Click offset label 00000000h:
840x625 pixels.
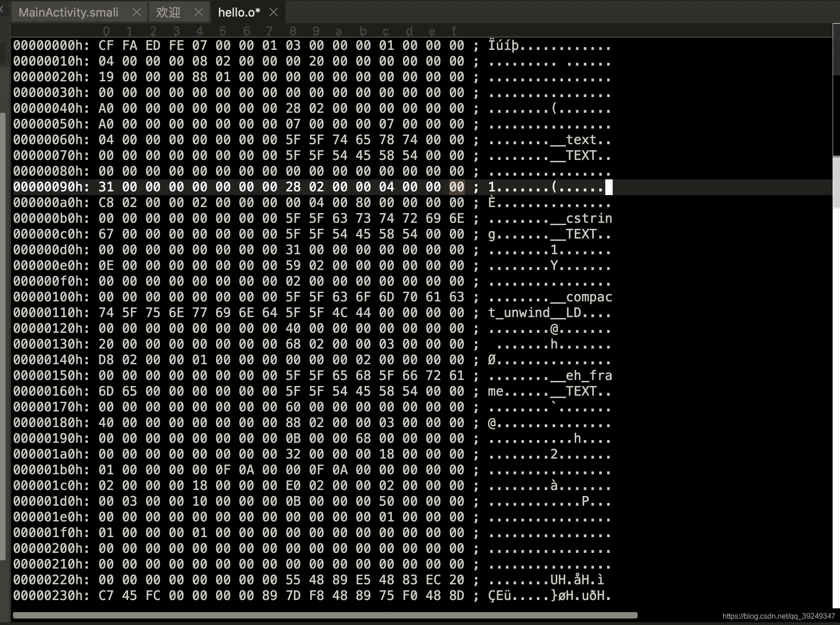click(51, 45)
